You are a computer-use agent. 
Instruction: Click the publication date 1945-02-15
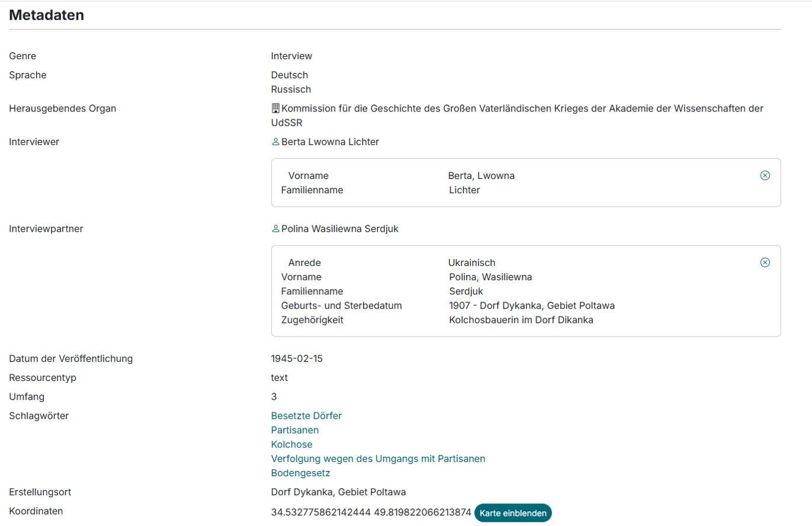[297, 358]
